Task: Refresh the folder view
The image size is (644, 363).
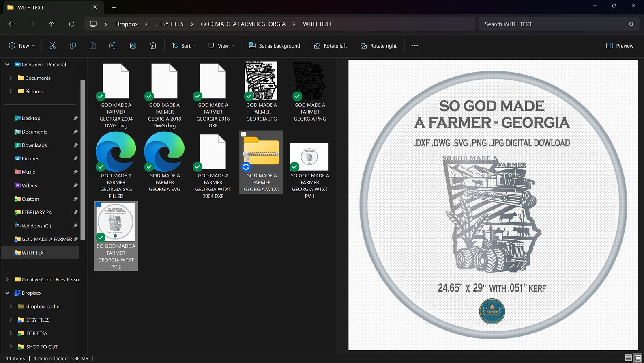Action: click(72, 24)
